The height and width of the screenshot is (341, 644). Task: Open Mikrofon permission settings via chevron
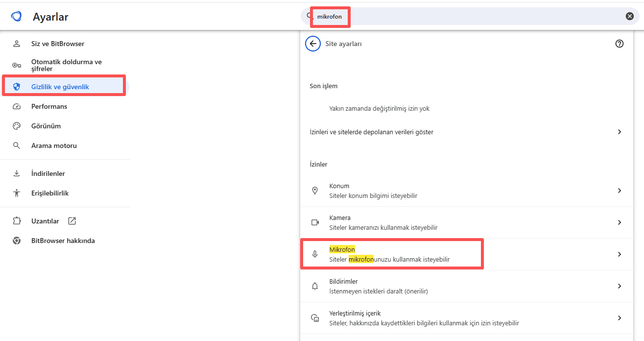pyautogui.click(x=620, y=254)
